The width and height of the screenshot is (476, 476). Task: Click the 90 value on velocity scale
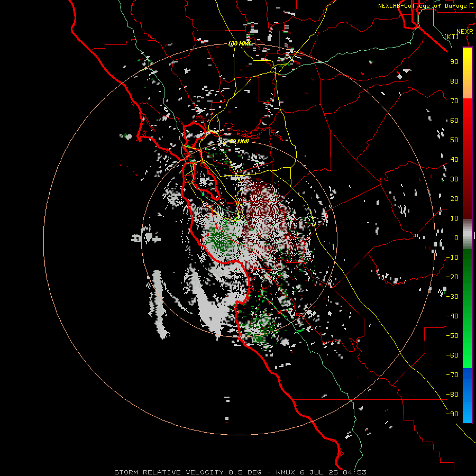tap(454, 62)
